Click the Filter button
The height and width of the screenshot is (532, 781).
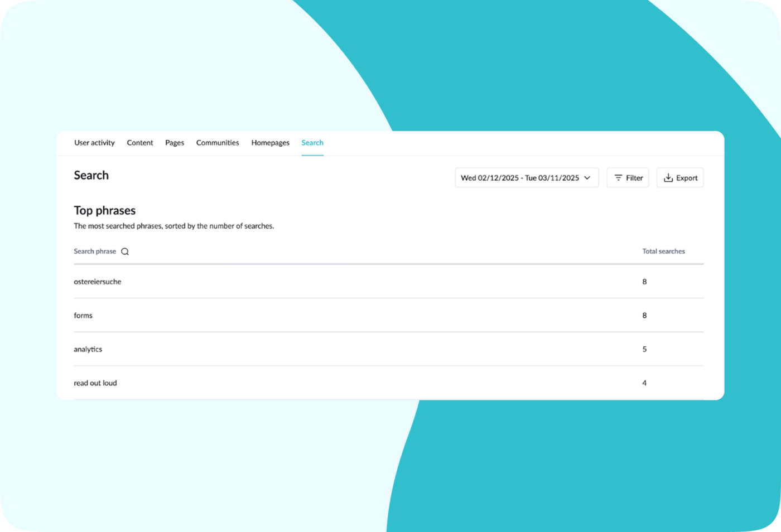628,178
